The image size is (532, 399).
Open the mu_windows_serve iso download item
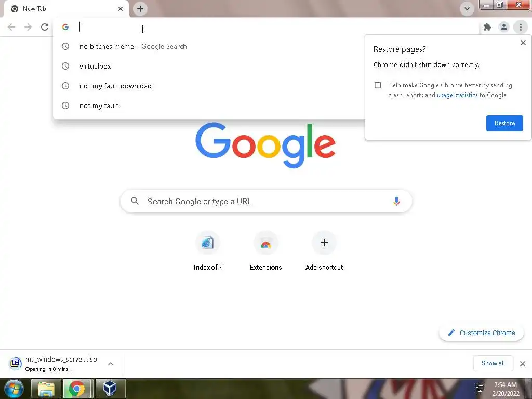pos(54,364)
